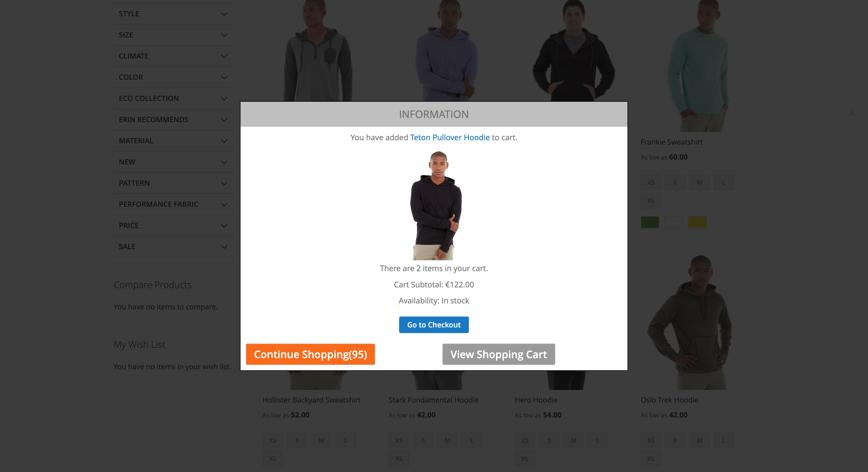The image size is (868, 472).
Task: Click the Teton hoodie product image in popup
Action: click(x=436, y=206)
